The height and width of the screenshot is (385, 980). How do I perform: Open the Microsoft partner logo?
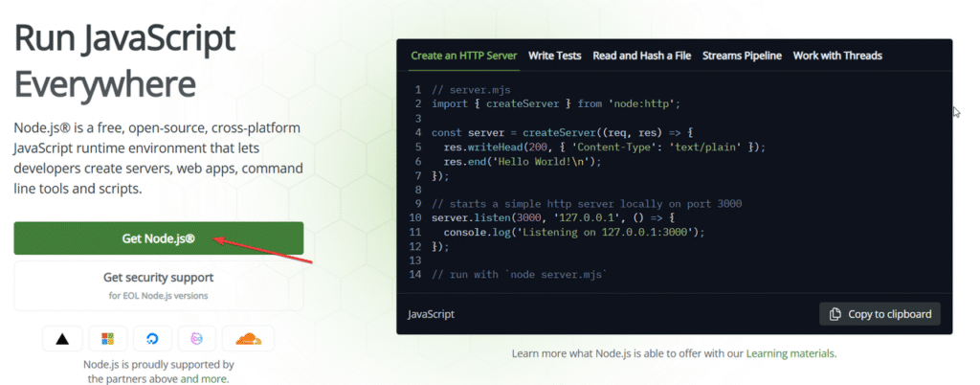(x=107, y=339)
